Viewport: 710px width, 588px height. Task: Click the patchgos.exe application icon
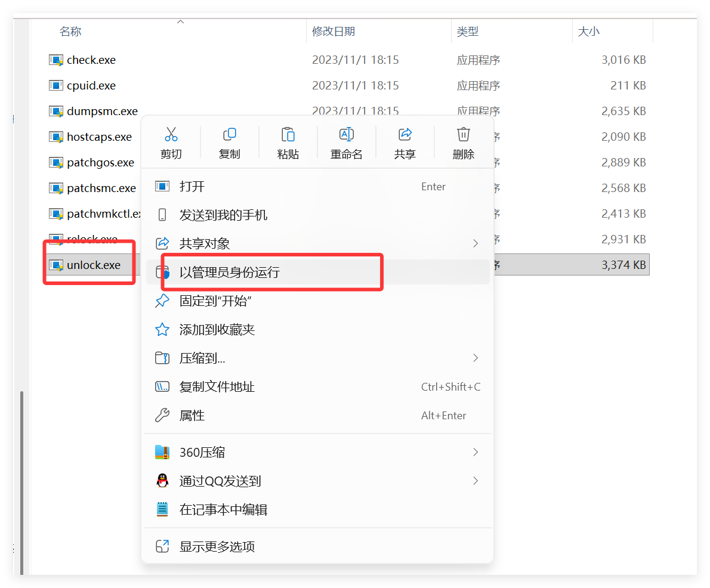coord(55,162)
